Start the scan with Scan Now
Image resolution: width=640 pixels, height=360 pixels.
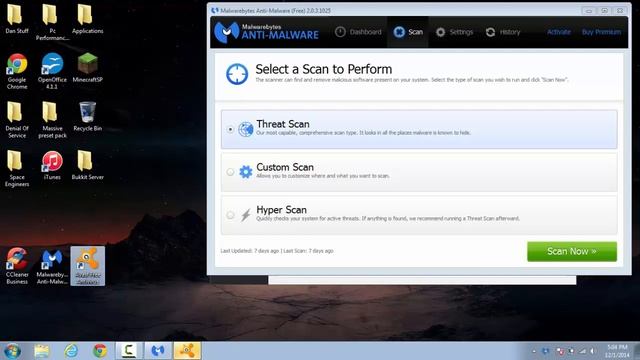[572, 251]
